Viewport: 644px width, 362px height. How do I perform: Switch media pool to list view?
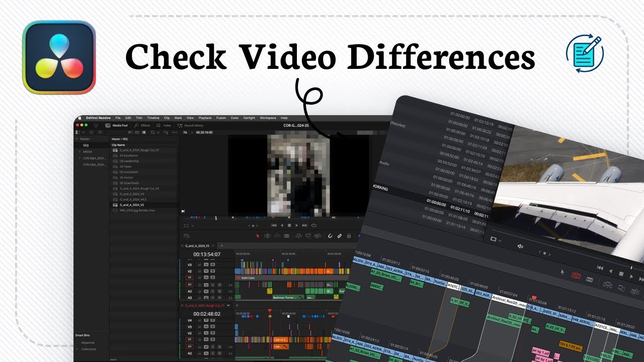(144, 132)
